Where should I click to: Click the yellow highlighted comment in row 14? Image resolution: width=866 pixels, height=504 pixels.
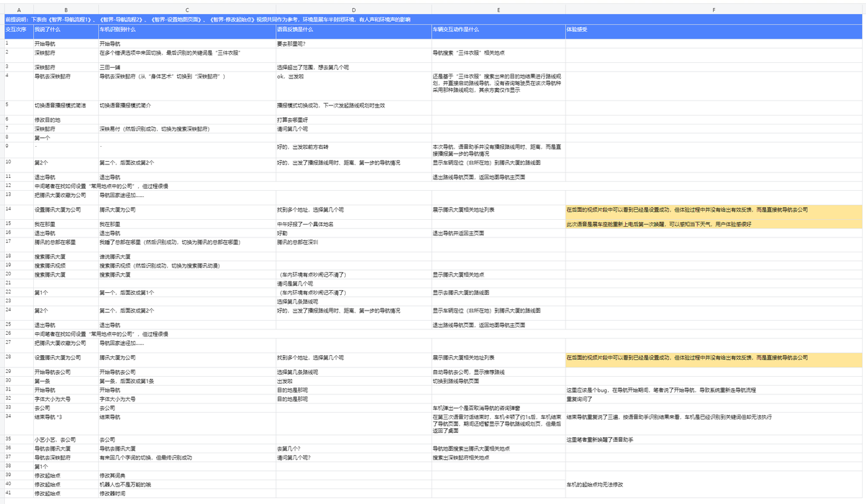coord(714,212)
